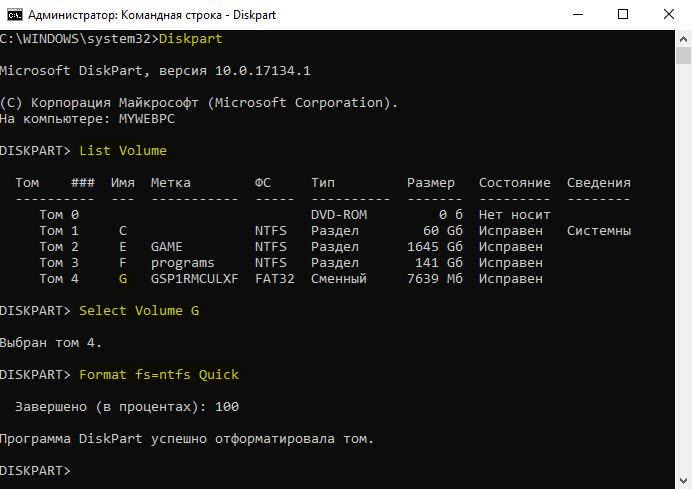The height and width of the screenshot is (489, 692).
Task: Click the vertical scrollbar thumb
Action: click(x=683, y=56)
